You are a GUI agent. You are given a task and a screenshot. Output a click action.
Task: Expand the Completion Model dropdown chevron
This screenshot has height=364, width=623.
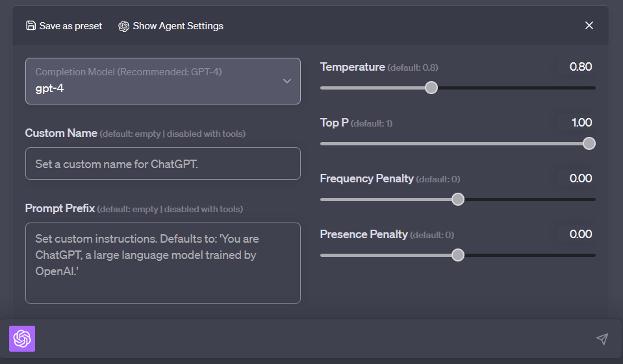coord(287,81)
